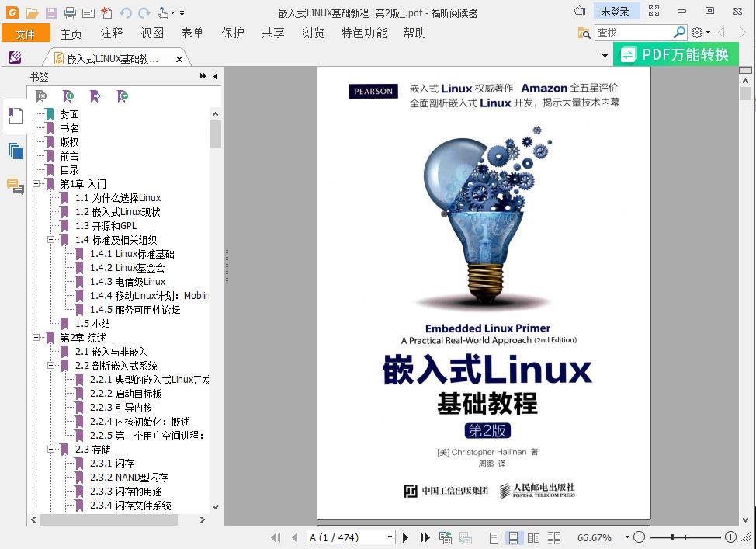Open the tab list dropdown arrow left of PDF万能转换

[605, 55]
